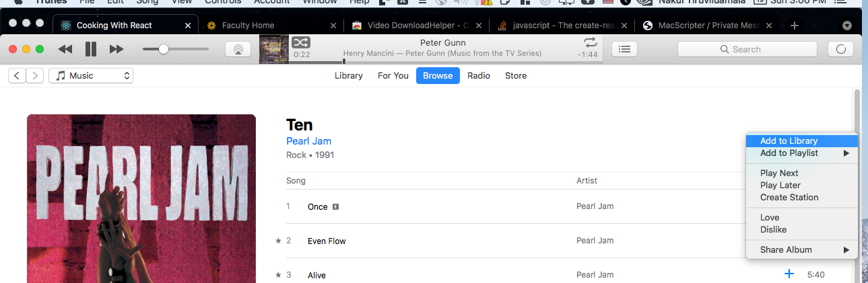Click the activity spinner button beside Search
The width and height of the screenshot is (868, 283).
[840, 49]
